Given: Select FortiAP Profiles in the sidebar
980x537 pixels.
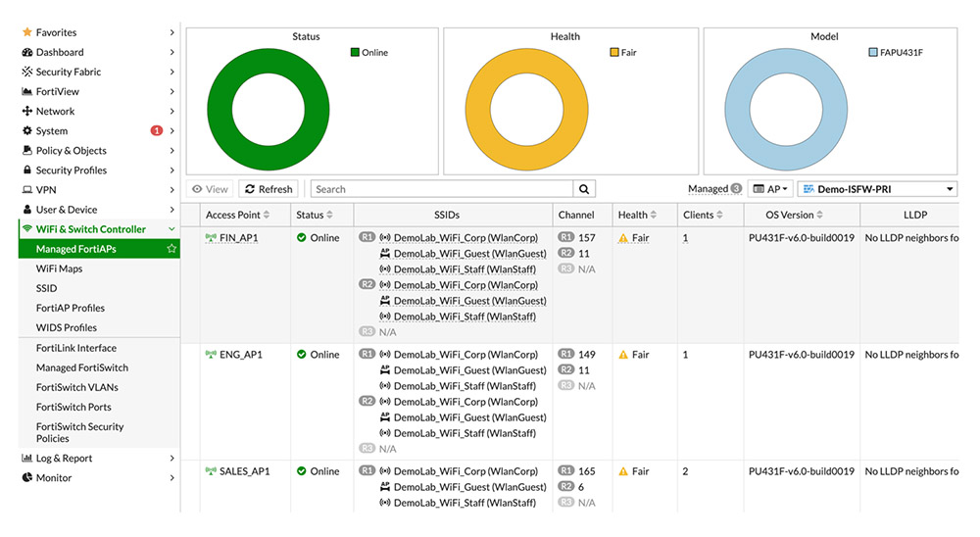Looking at the screenshot, I should [71, 308].
